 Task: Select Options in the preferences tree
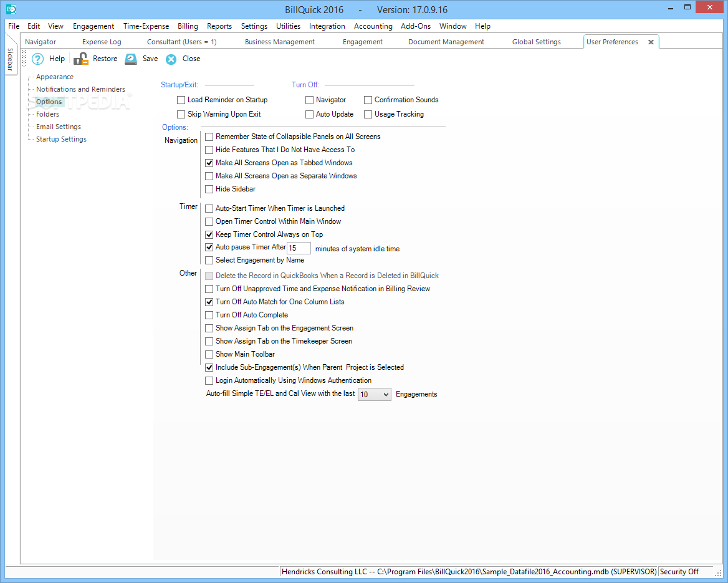[49, 102]
